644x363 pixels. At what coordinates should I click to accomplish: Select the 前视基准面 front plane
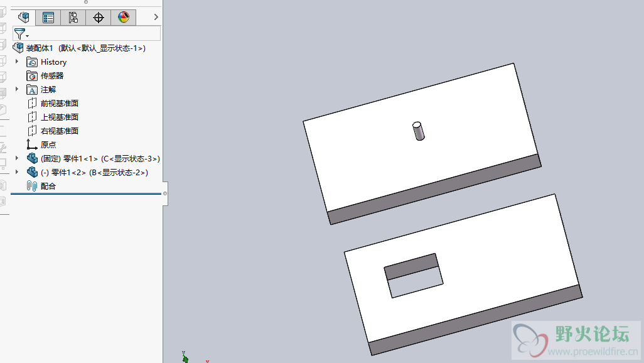click(x=60, y=103)
